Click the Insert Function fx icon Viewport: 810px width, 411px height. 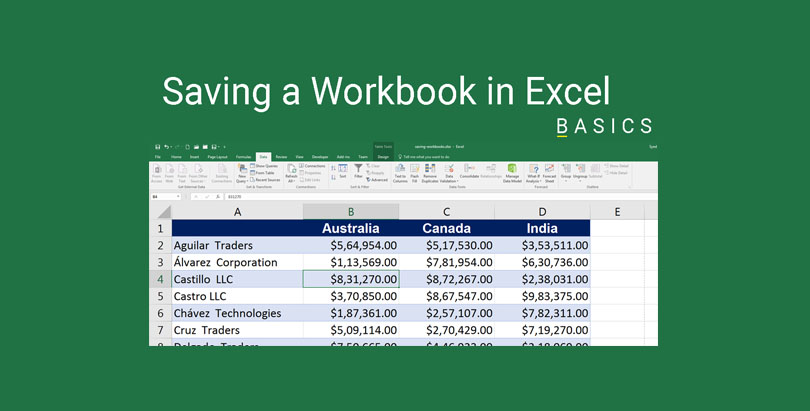(218, 197)
